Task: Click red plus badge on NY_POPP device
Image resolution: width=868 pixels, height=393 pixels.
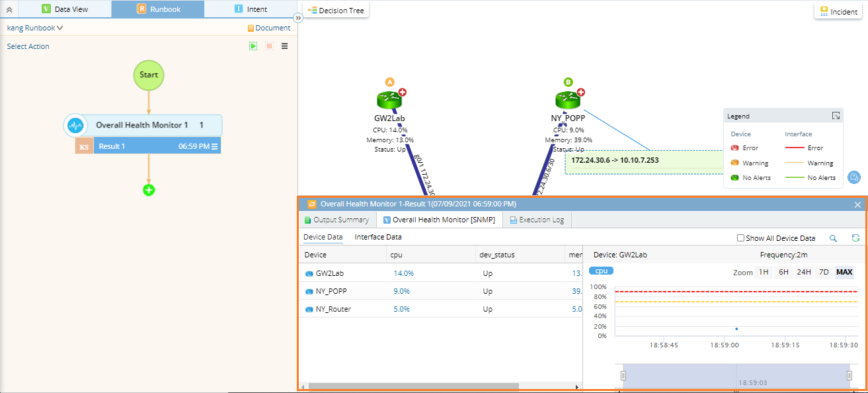Action: click(x=581, y=93)
